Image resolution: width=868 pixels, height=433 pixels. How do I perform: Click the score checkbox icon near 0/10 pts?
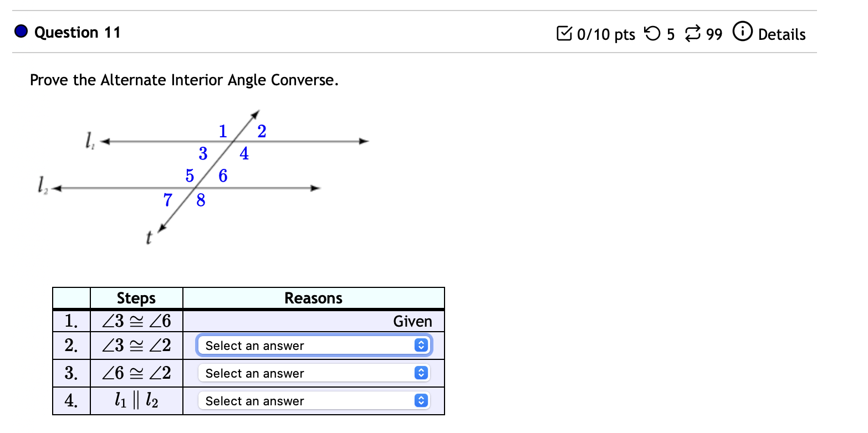coord(565,34)
